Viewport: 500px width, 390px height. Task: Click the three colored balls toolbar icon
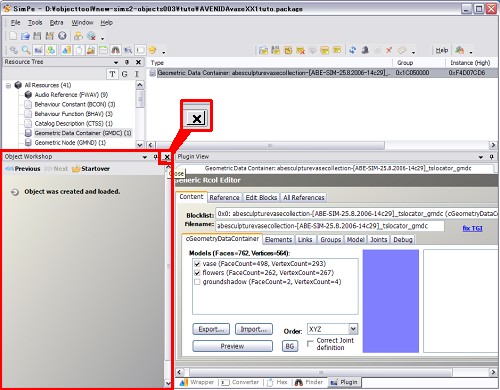click(x=50, y=50)
